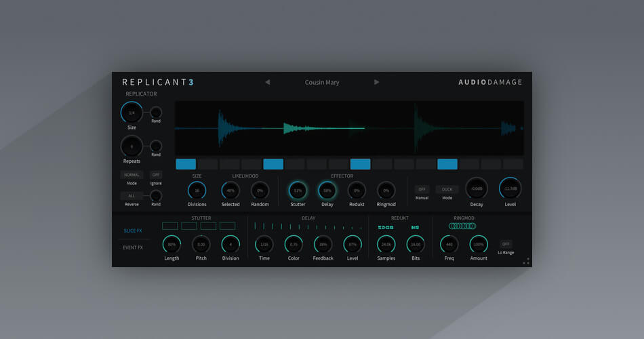Click the Rand knob beside Reverse
The image size is (644, 339).
point(156,195)
